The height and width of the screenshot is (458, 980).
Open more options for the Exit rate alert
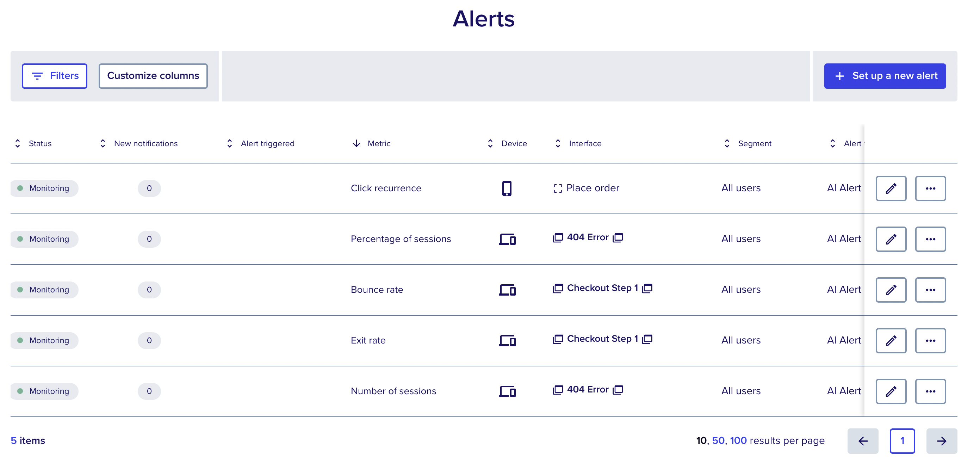(x=931, y=340)
